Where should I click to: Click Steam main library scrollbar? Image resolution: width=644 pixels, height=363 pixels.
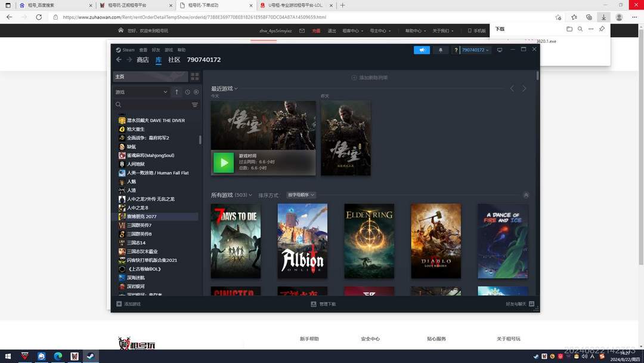537,76
